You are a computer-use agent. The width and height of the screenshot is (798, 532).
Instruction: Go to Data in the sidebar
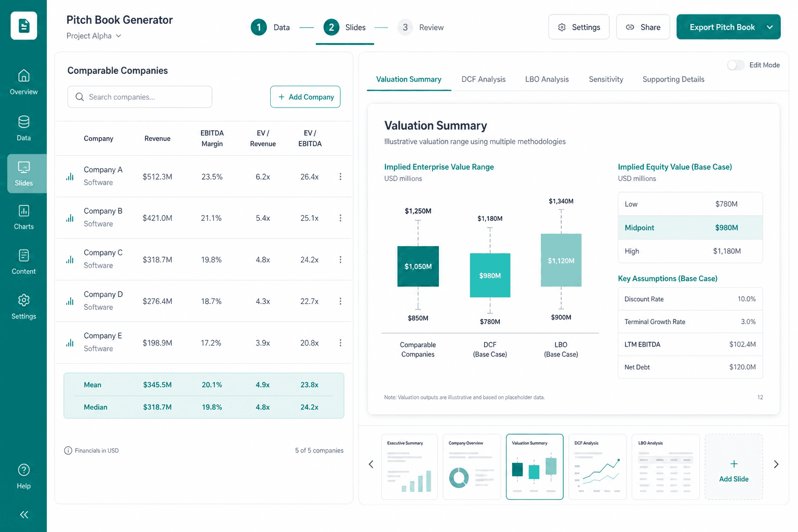tap(24, 128)
